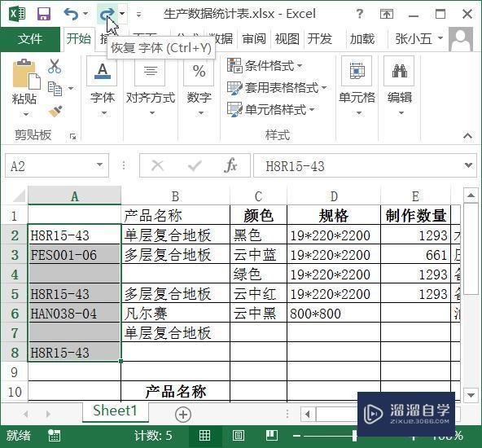Select column A header
The width and height of the screenshot is (482, 448).
coord(74,195)
